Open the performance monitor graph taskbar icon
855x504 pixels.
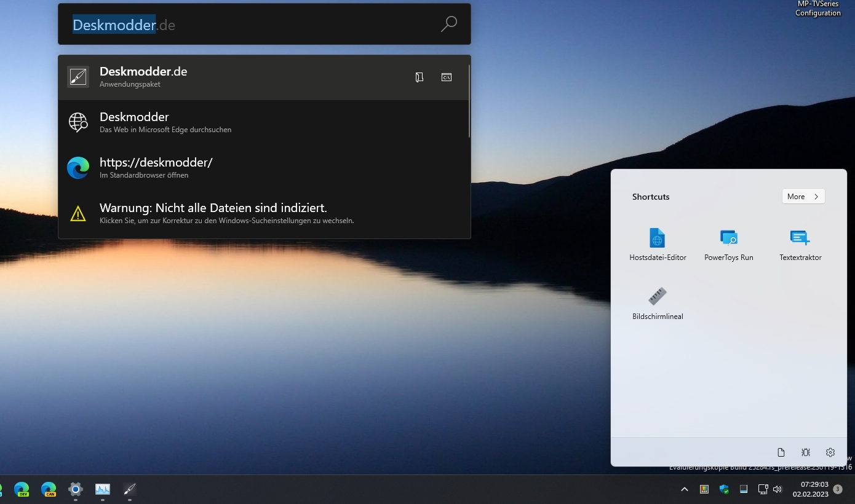click(103, 489)
